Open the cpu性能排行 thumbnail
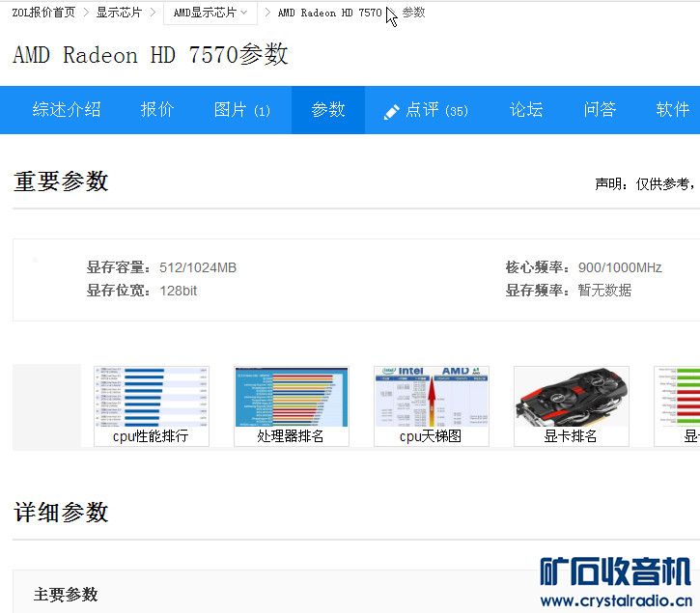Image resolution: width=700 pixels, height=613 pixels. (152, 405)
